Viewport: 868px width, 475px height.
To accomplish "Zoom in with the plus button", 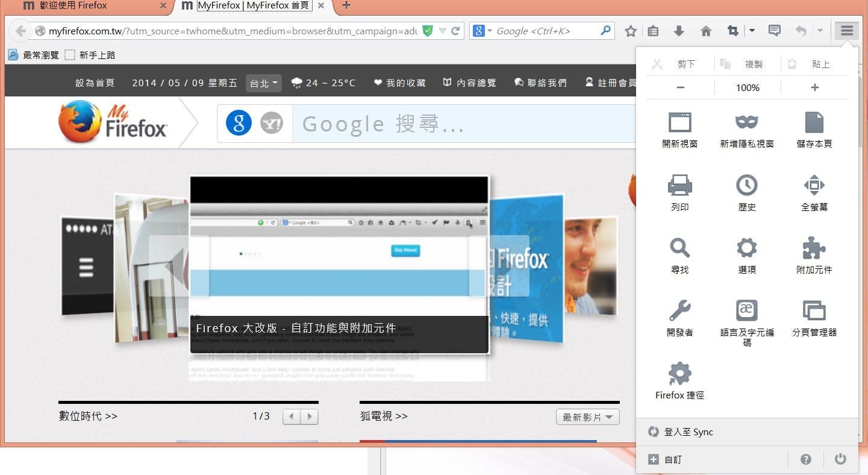I will [815, 87].
